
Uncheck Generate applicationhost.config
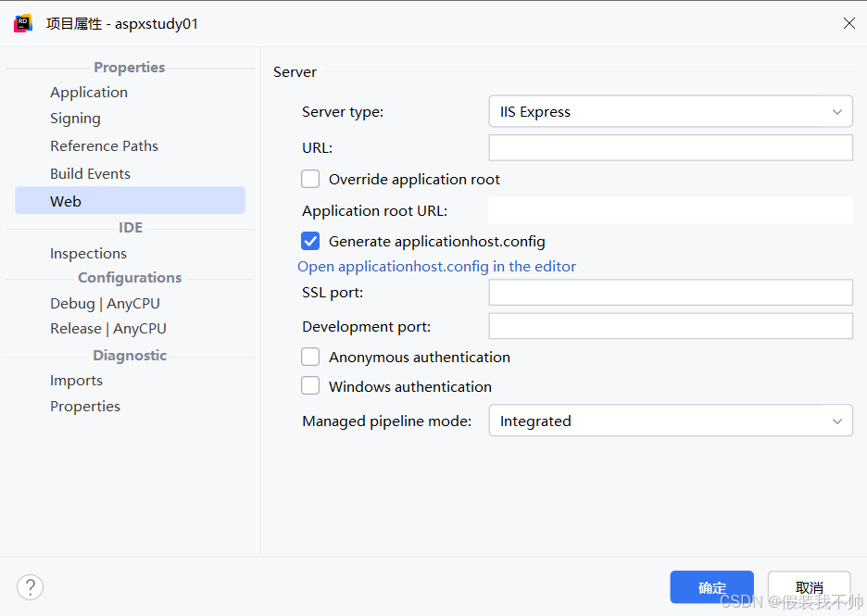(x=311, y=242)
